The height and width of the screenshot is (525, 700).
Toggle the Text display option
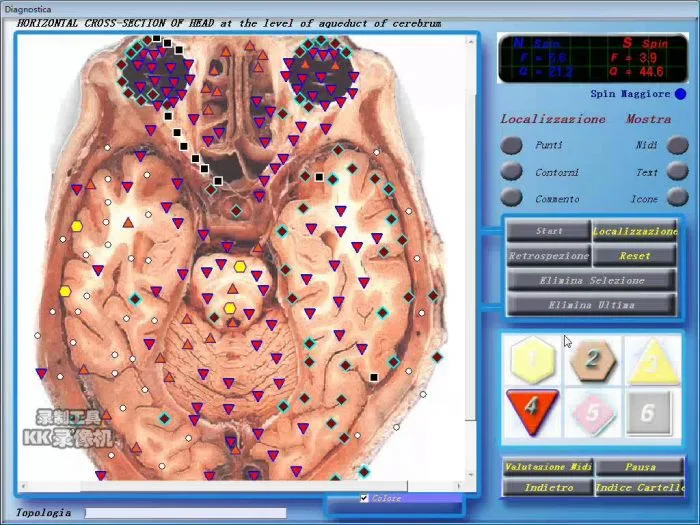[x=678, y=172]
